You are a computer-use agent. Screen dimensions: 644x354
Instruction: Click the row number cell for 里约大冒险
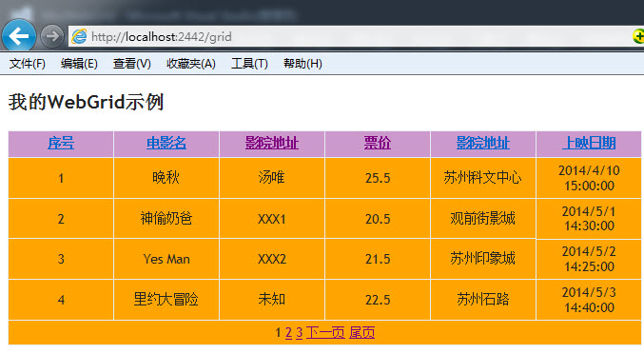coord(61,300)
